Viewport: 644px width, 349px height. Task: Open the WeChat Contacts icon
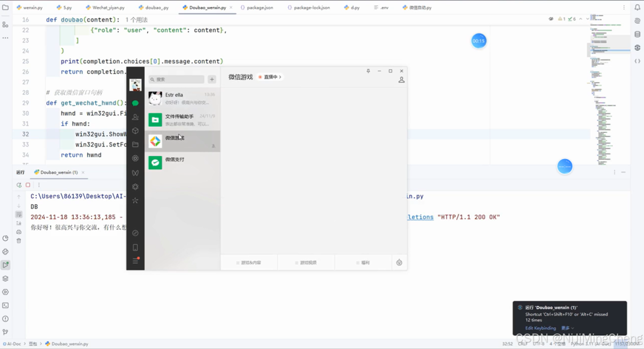(x=135, y=117)
